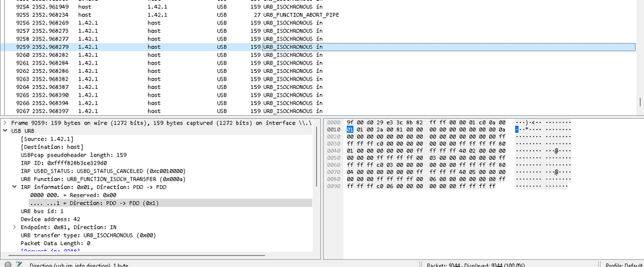Image resolution: width=644 pixels, height=267 pixels.
Task: Click packet list vertical scrollbar thumb
Action: tap(640, 102)
